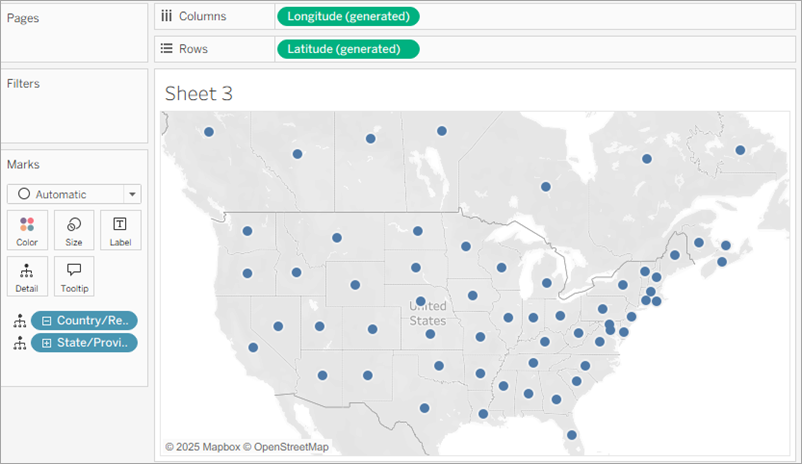Image resolution: width=802 pixels, height=464 pixels.
Task: Click detail icon beside Country/Region pill
Action: click(18, 321)
